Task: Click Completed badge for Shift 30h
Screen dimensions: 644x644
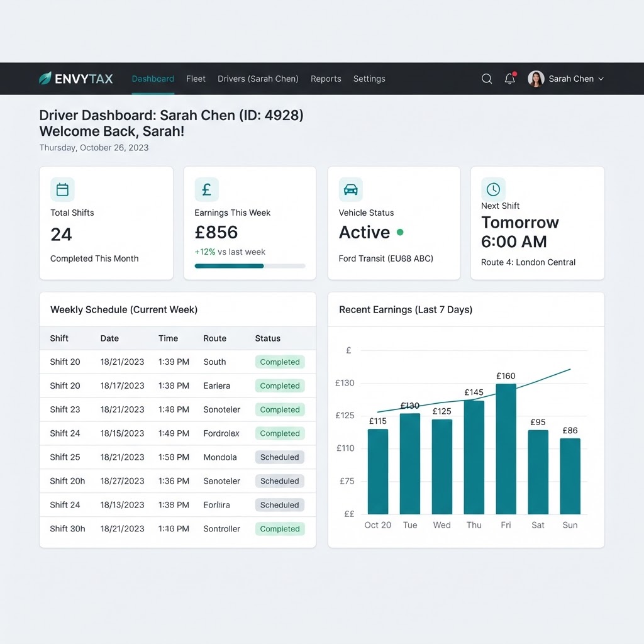Action: (x=280, y=528)
